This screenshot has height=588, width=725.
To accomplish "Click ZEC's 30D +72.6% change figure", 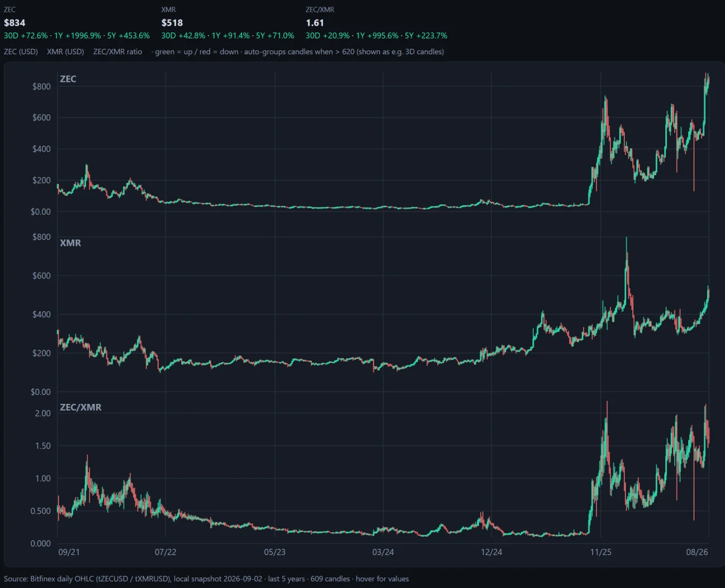I will (26, 36).
